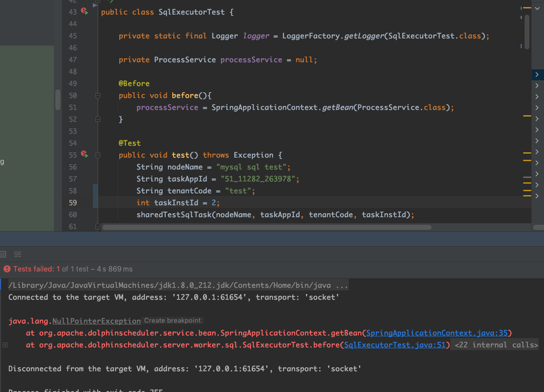Click the editor vertical scrollbar thumb
The image size is (544, 392).
527,32
